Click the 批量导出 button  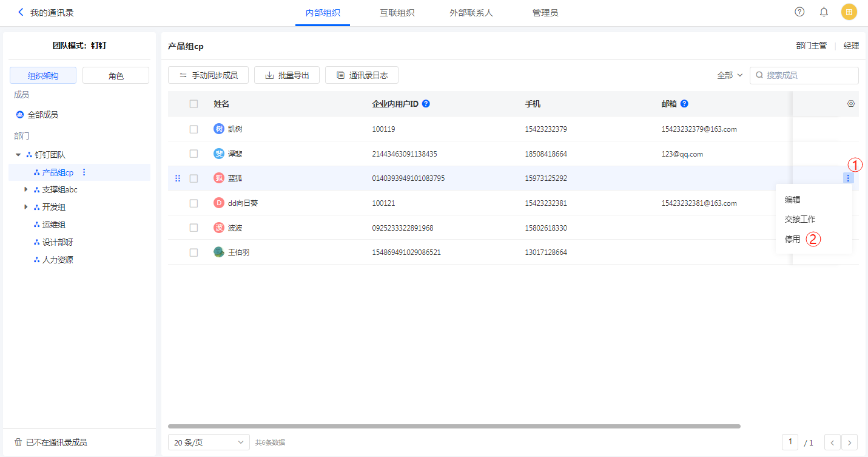pos(287,75)
